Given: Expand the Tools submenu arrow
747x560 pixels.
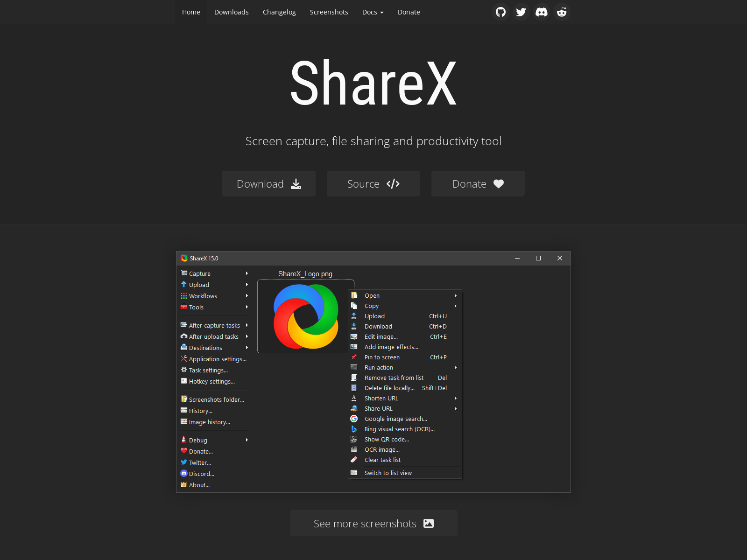Looking at the screenshot, I should [x=247, y=307].
